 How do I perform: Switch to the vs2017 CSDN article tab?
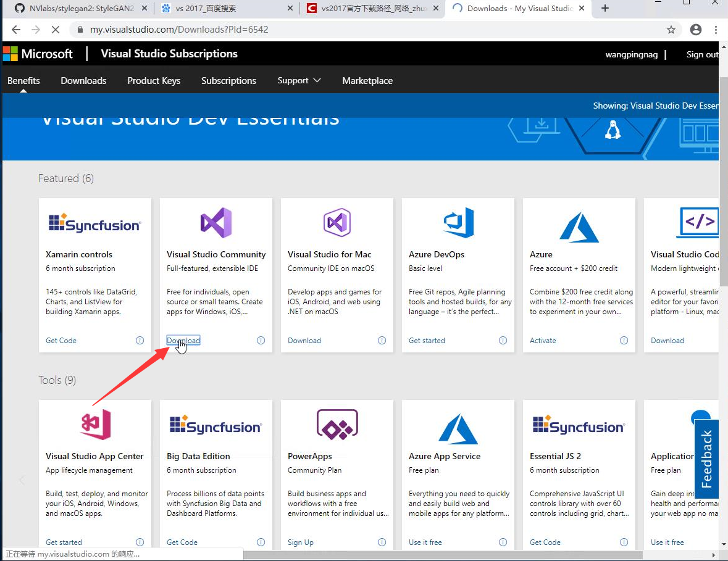point(372,9)
